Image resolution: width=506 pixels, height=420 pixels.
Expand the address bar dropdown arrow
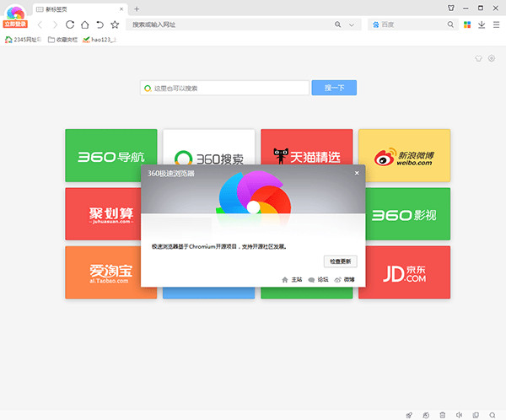(x=352, y=24)
